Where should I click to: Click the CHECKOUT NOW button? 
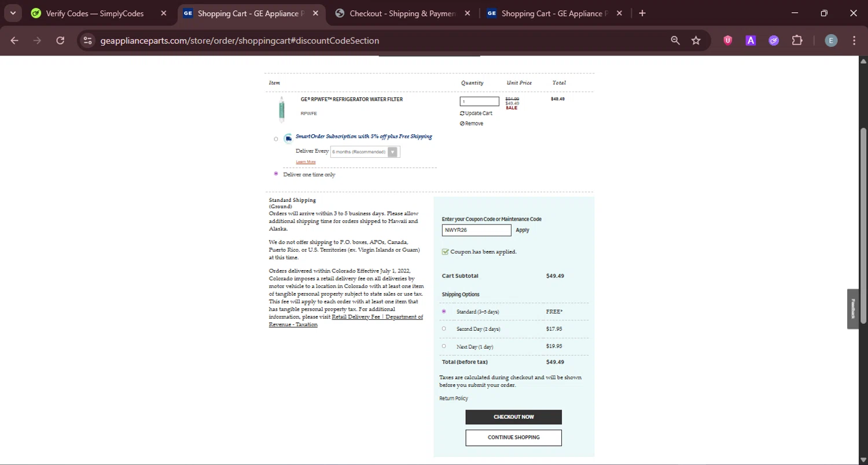pyautogui.click(x=514, y=417)
